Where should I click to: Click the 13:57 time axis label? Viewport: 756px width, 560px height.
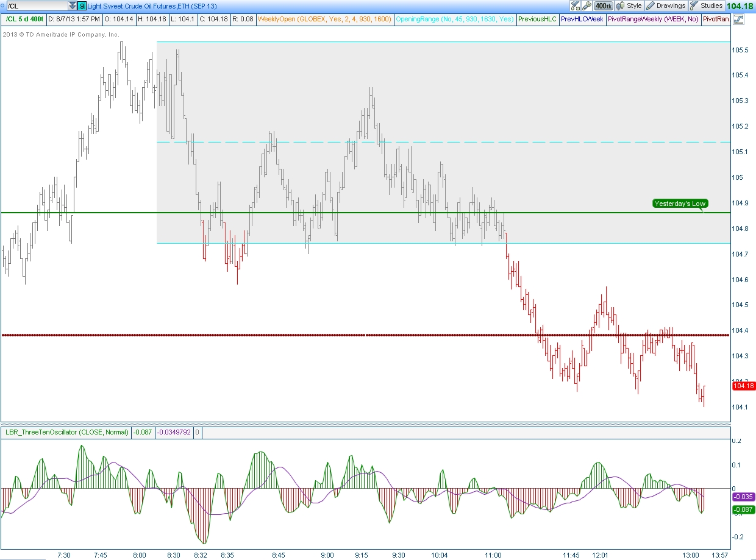(720, 555)
